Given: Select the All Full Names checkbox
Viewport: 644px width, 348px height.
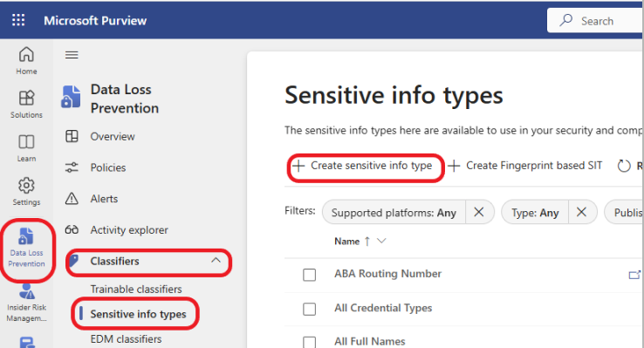Looking at the screenshot, I should pyautogui.click(x=309, y=342).
